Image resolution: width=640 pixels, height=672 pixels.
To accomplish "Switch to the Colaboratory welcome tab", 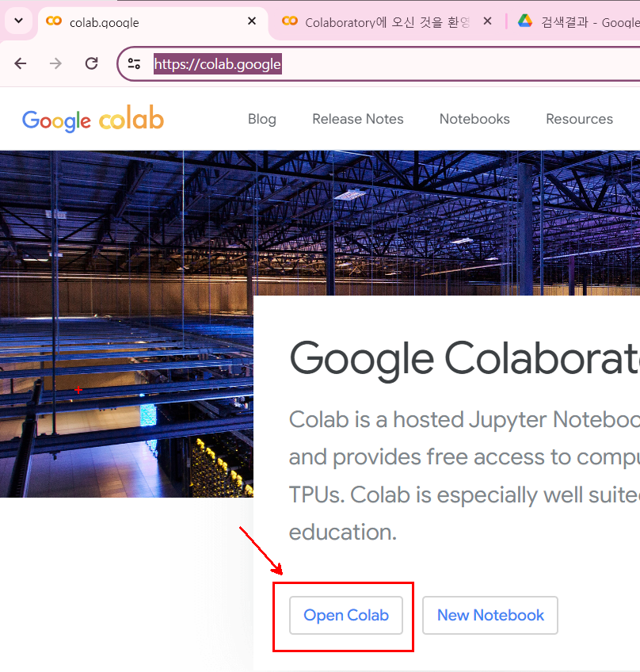I will coord(387,22).
